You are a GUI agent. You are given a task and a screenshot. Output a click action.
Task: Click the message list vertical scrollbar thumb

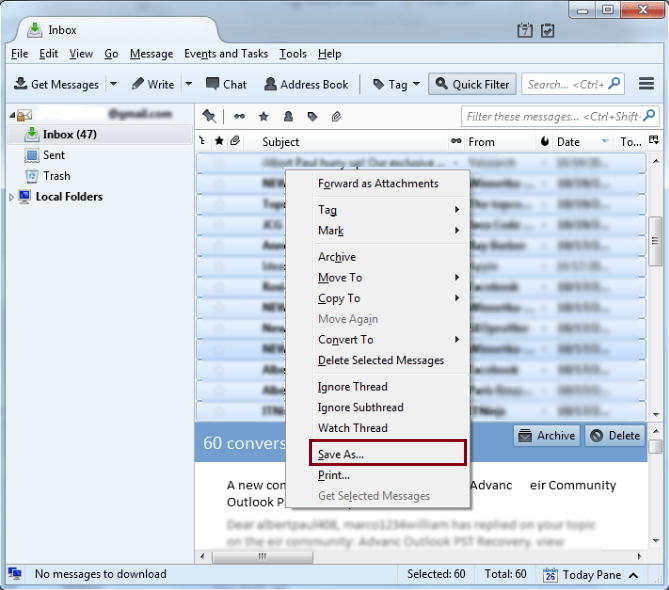655,241
